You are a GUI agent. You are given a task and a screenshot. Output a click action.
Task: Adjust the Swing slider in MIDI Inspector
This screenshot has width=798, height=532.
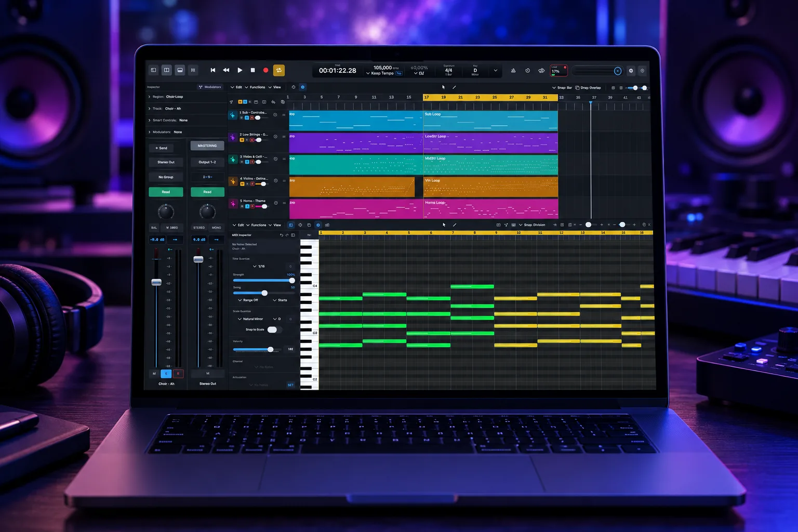pos(264,293)
